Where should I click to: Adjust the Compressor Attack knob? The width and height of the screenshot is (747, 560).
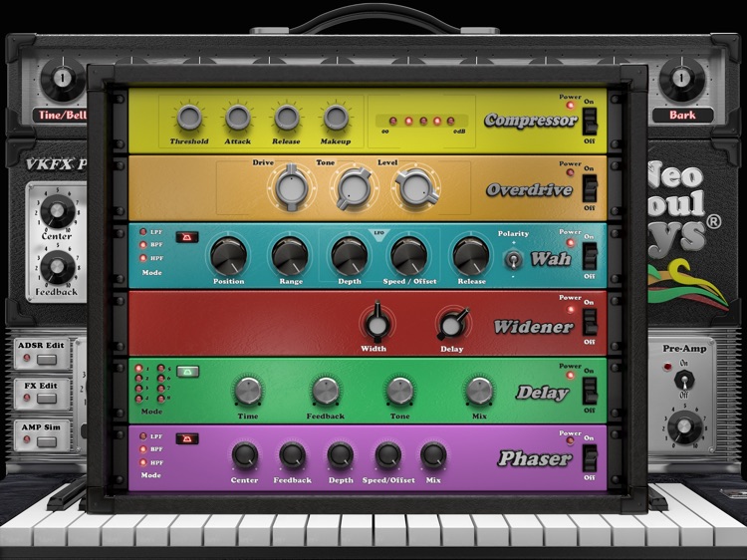tap(238, 118)
